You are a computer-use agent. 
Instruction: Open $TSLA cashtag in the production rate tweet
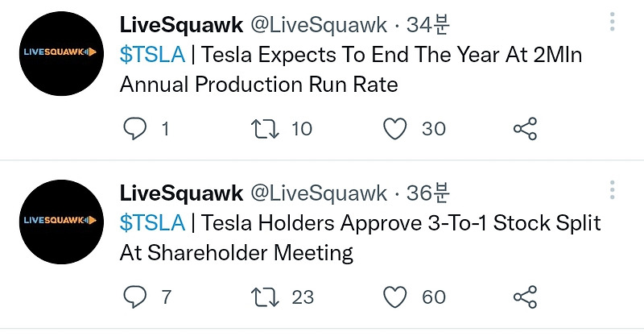152,55
